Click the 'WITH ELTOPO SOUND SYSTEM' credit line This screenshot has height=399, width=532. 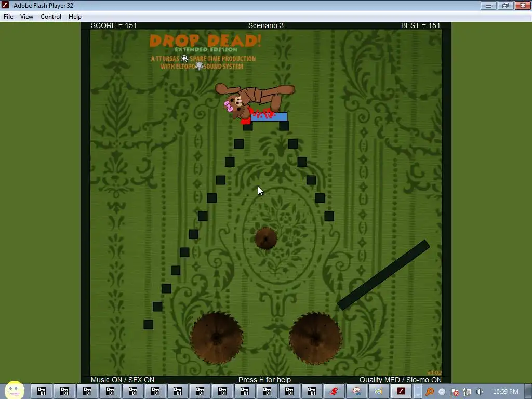(x=202, y=66)
